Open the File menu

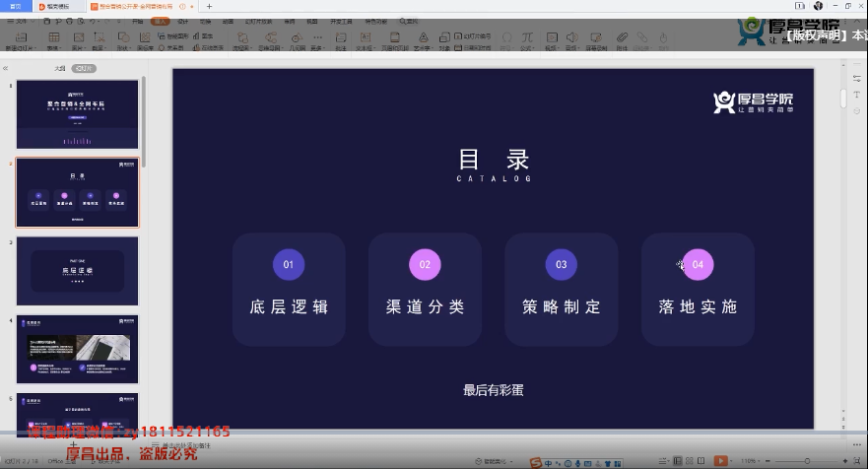coord(20,21)
